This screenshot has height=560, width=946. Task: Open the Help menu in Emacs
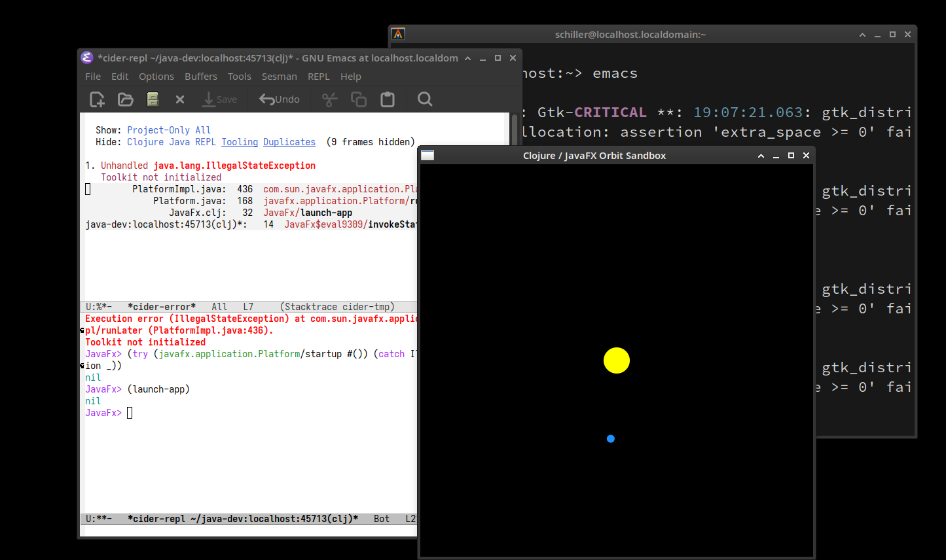click(351, 77)
